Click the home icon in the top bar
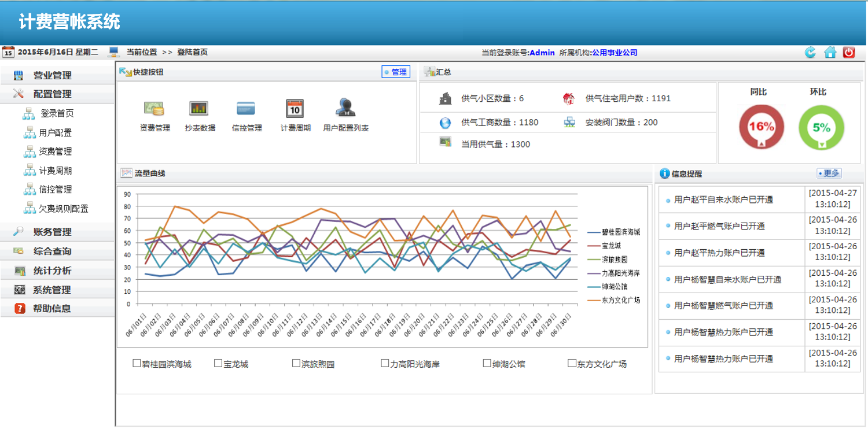The width and height of the screenshot is (868, 429). click(x=830, y=53)
